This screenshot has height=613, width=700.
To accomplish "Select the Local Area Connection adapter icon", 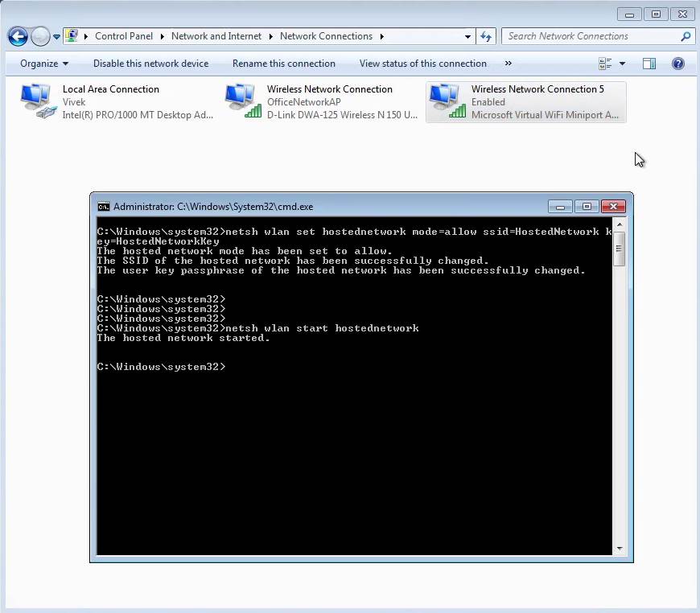I will 36,101.
